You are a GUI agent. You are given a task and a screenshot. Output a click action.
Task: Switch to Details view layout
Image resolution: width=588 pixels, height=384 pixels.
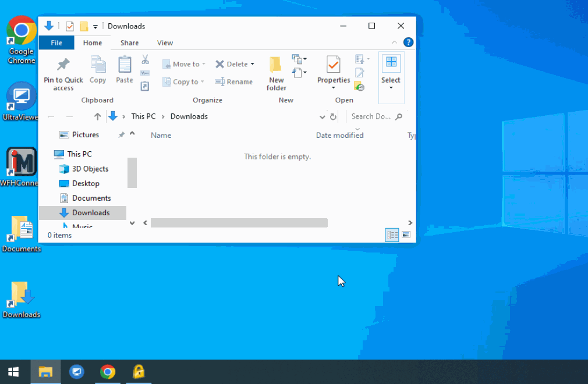coord(392,235)
